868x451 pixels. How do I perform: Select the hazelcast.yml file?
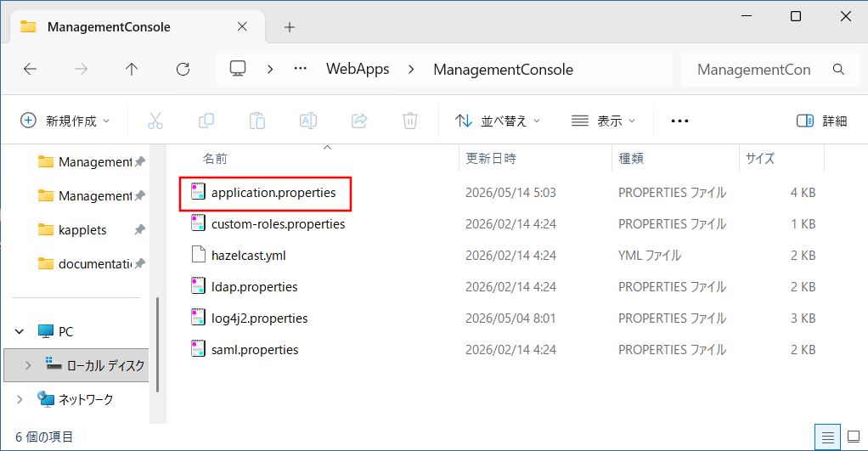[249, 256]
